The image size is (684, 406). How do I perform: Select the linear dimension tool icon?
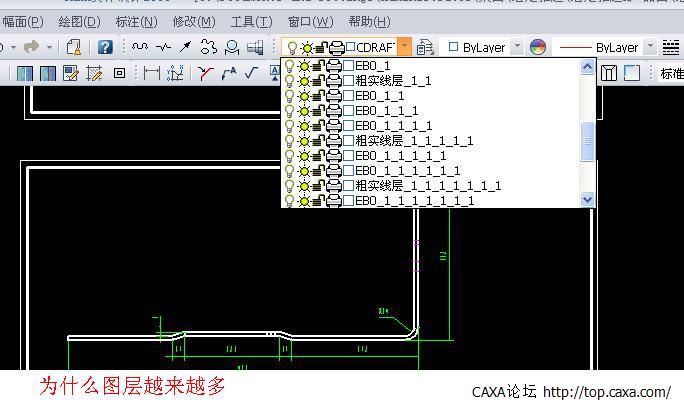pos(151,73)
